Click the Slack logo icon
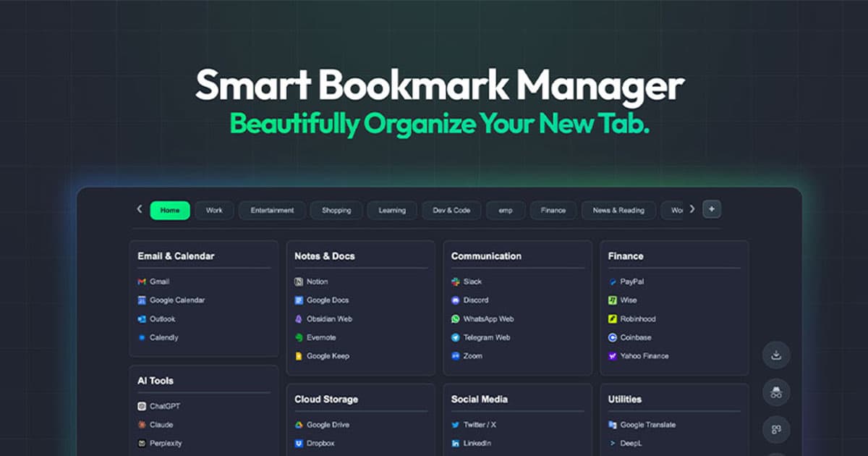Viewport: 868px width, 456px height. click(x=456, y=282)
